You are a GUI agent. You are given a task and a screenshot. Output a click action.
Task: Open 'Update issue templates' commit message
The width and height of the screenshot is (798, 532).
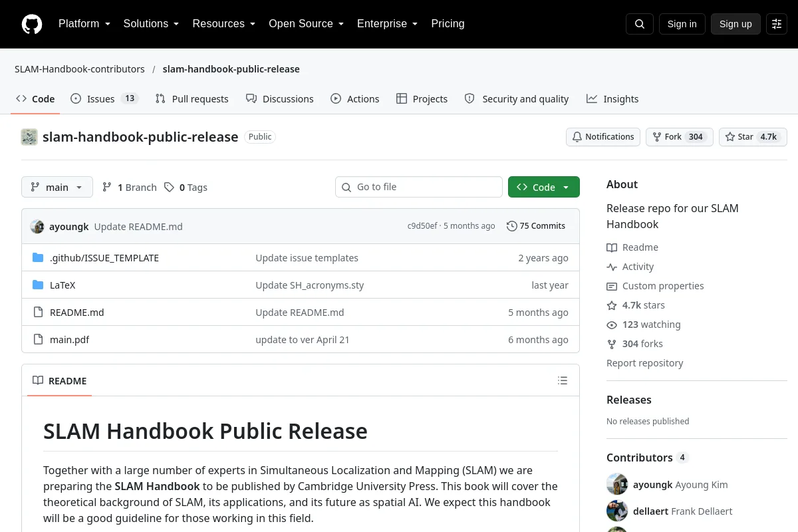click(x=307, y=258)
